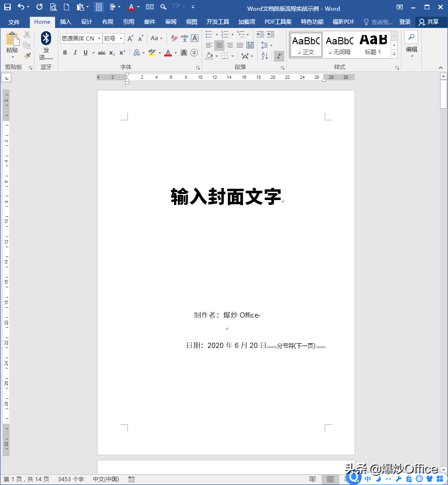Screen dimensions: 448x485
Task: Switch to the 布局 tab
Action: 108,22
